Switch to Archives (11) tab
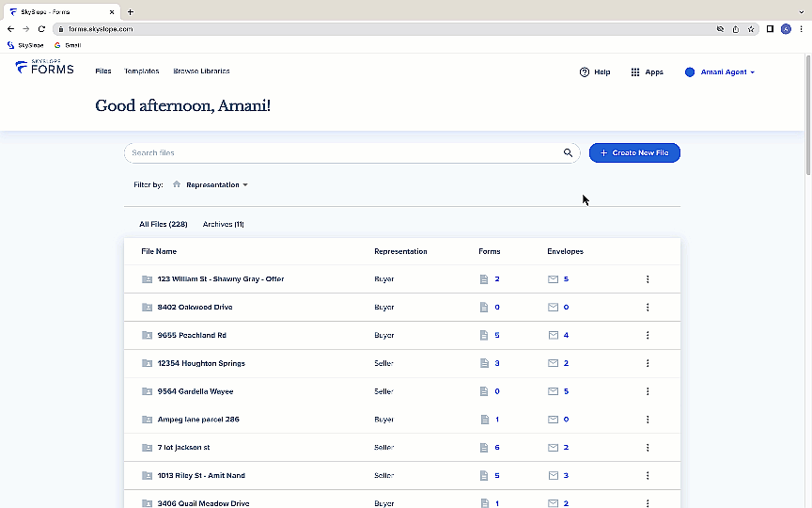Screen dimensions: 812x508 click(223, 225)
